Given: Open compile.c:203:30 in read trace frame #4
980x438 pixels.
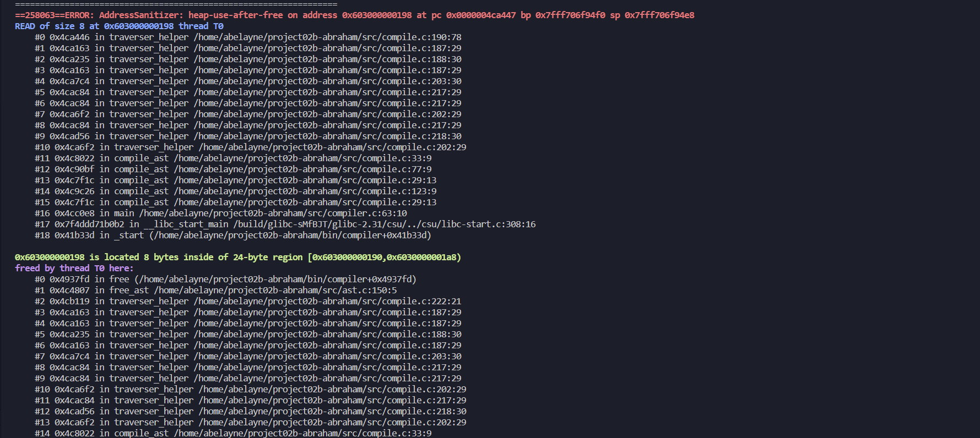Looking at the screenshot, I should click(327, 81).
